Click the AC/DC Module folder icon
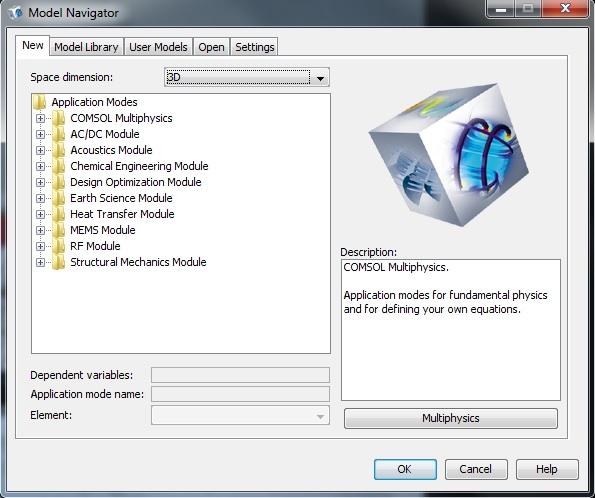The image size is (595, 498). (x=58, y=134)
